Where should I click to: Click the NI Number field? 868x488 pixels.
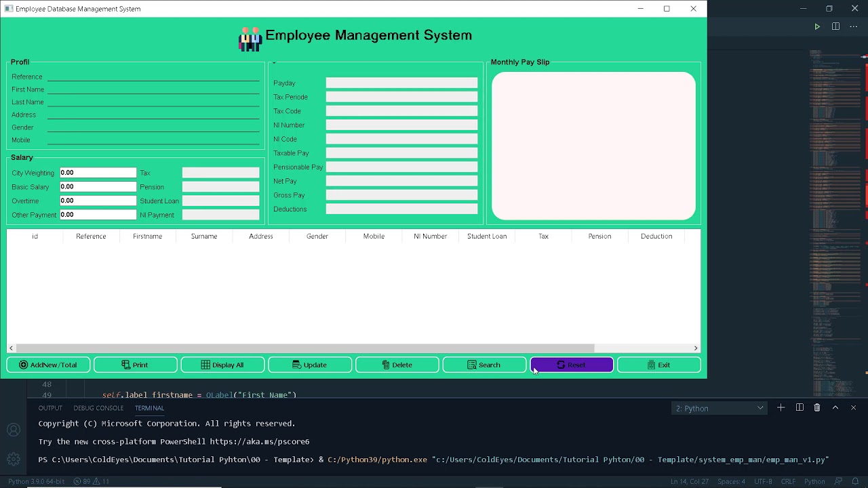point(401,125)
